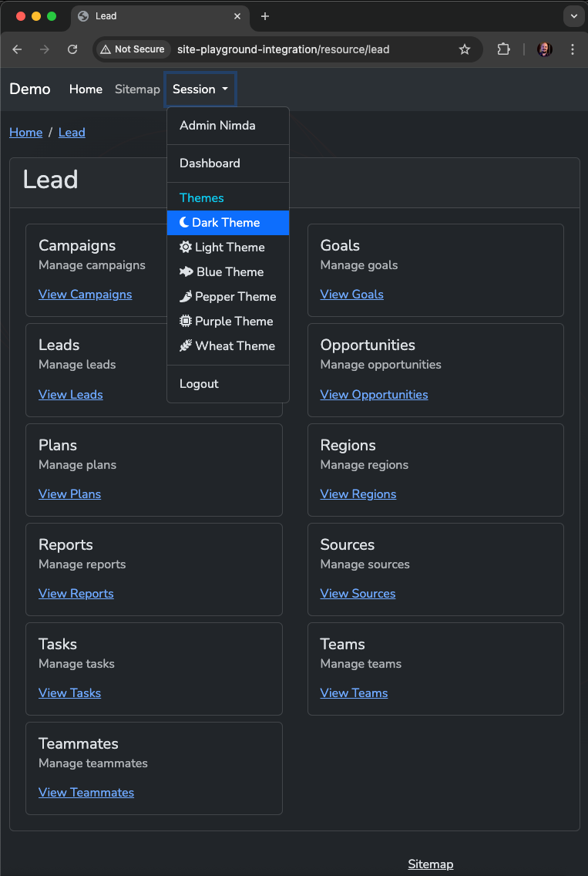Open the Chrome three-dot menu
The width and height of the screenshot is (588, 876).
[572, 49]
